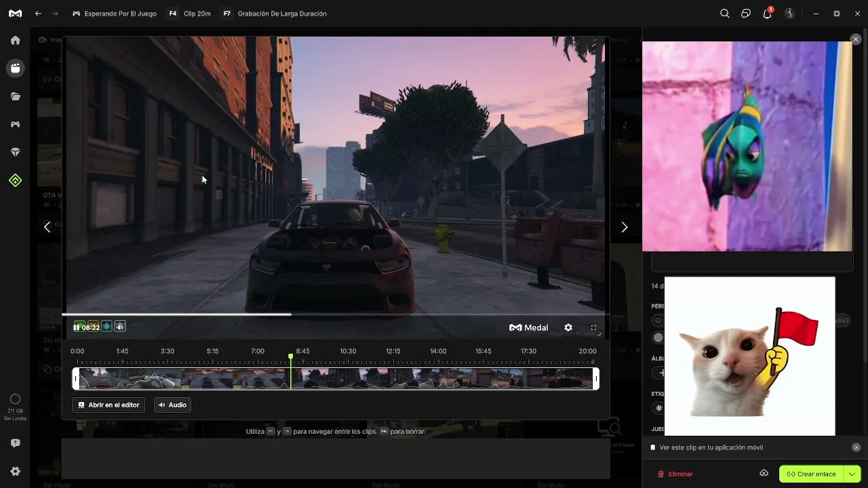Mute the player volume speaker
The height and width of the screenshot is (488, 868).
(120, 327)
